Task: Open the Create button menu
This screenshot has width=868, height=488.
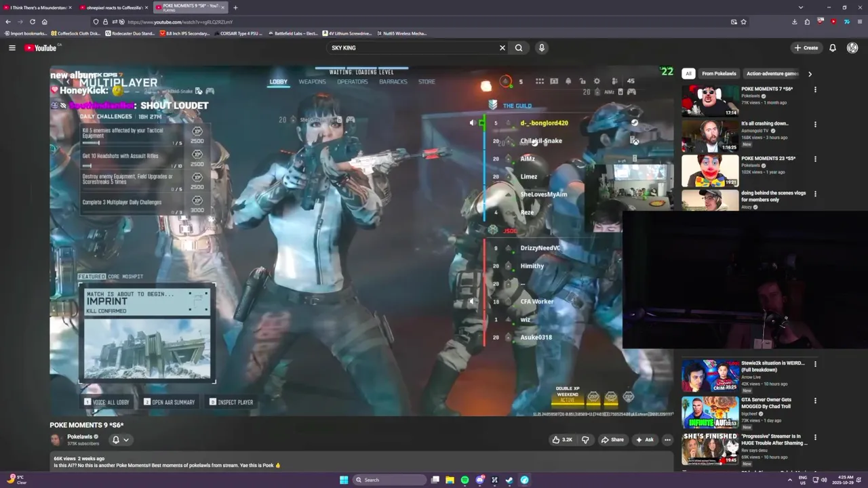Action: (806, 47)
